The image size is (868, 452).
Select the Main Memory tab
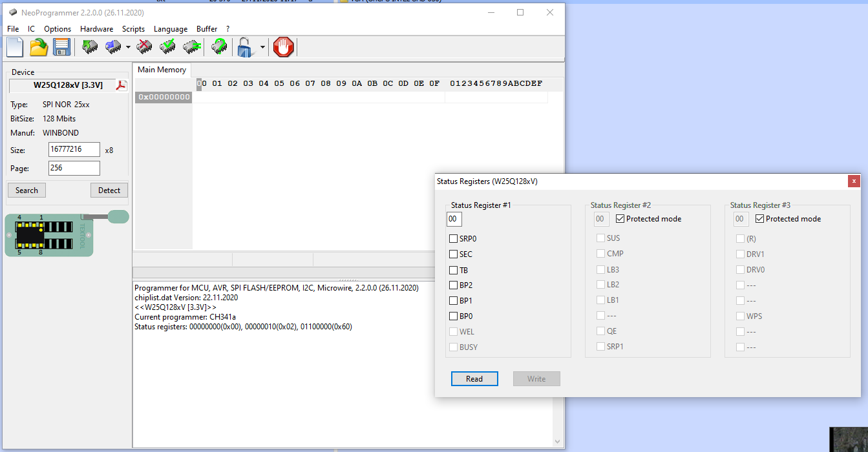click(x=162, y=70)
